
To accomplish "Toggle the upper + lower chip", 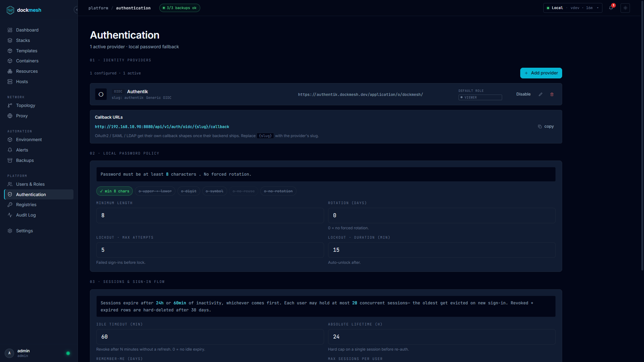I will tap(155, 191).
